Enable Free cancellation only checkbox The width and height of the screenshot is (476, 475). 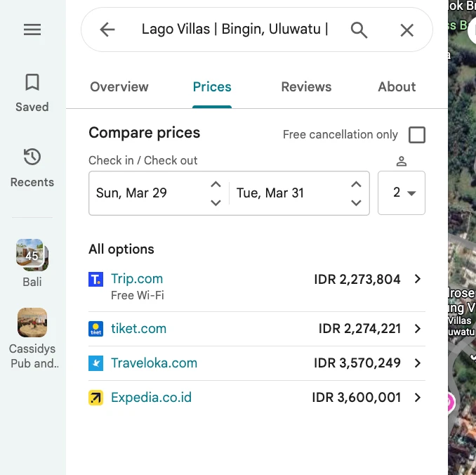417,135
